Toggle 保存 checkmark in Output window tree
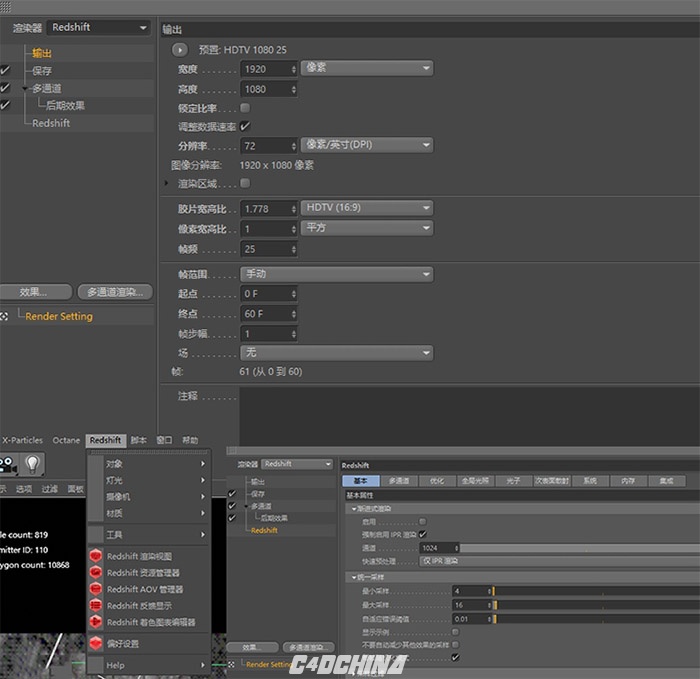 coord(5,70)
